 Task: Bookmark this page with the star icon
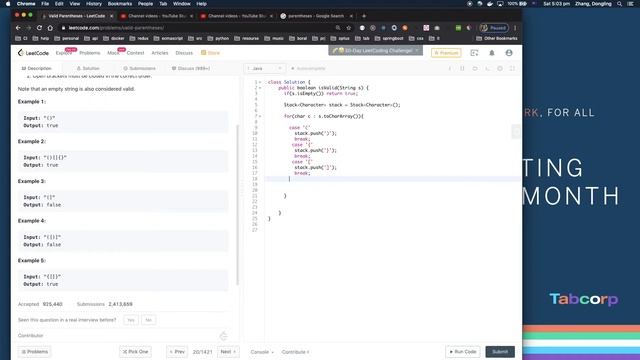(349, 28)
